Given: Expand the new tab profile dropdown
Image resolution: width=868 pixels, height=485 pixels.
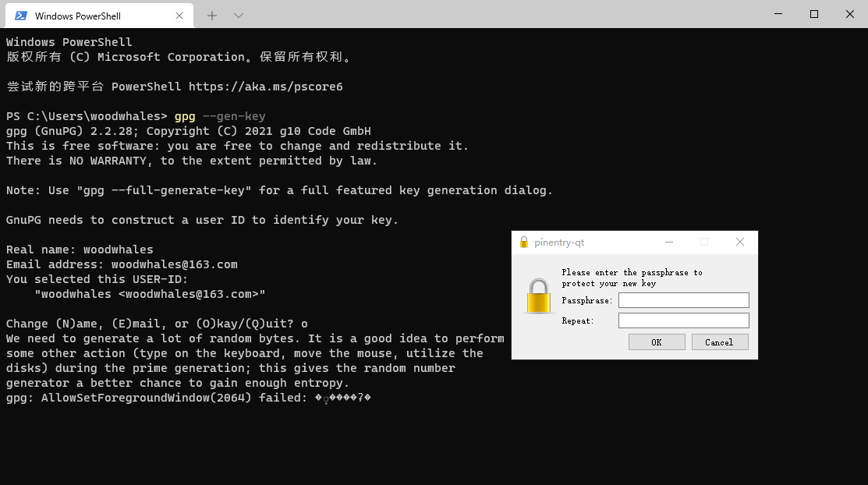Looking at the screenshot, I should (x=239, y=16).
